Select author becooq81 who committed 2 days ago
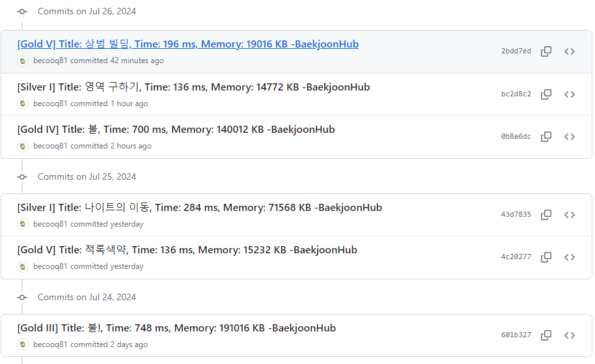 (x=50, y=344)
